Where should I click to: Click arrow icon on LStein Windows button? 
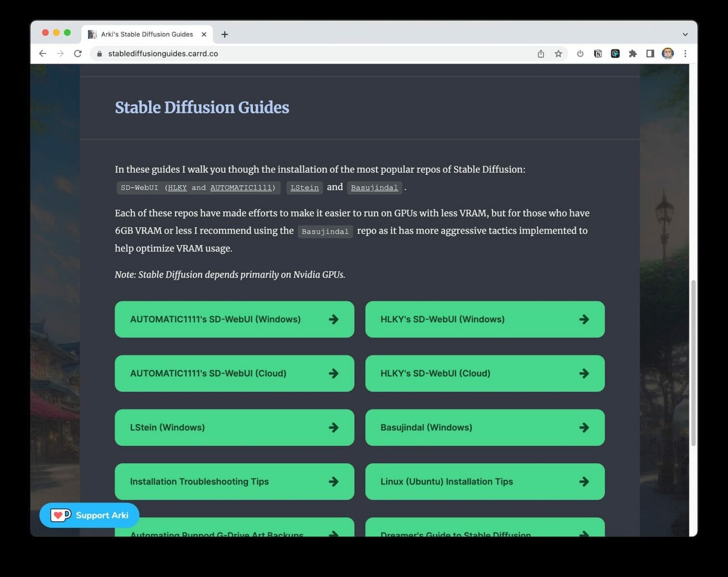point(333,427)
